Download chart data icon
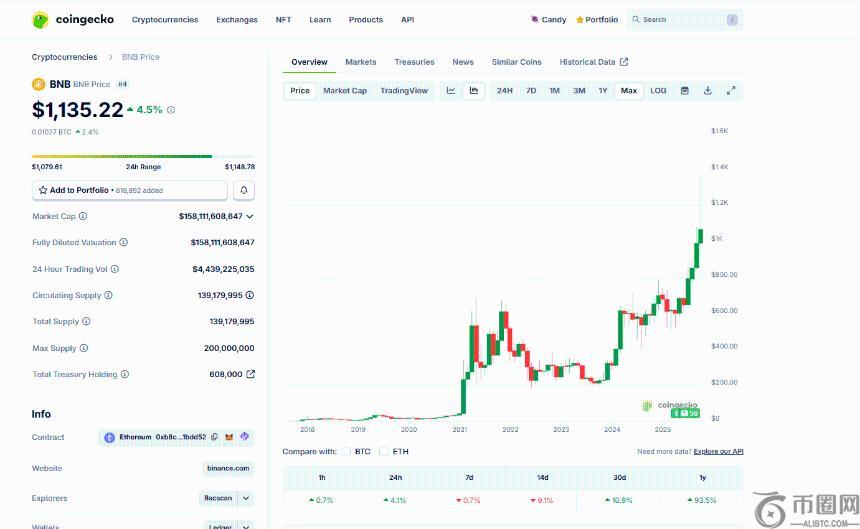The height and width of the screenshot is (529, 860). [x=708, y=91]
